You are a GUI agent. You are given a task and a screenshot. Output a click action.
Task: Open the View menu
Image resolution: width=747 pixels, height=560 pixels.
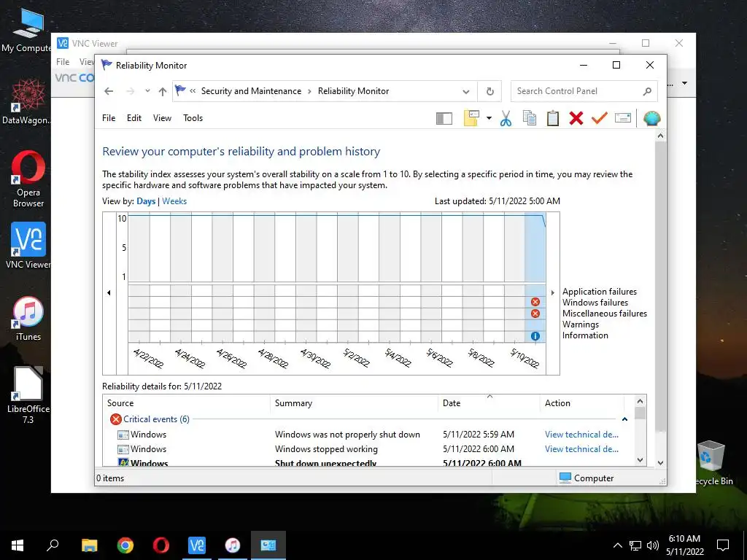tap(162, 118)
